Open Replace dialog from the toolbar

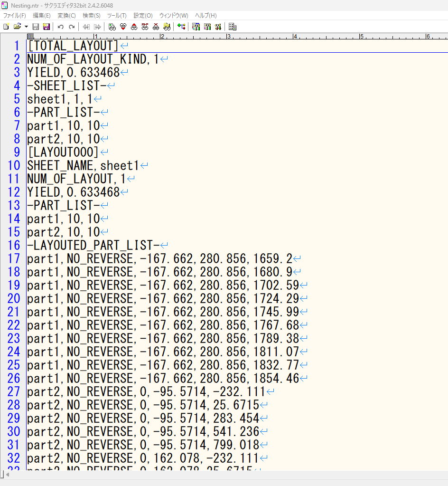(145, 27)
